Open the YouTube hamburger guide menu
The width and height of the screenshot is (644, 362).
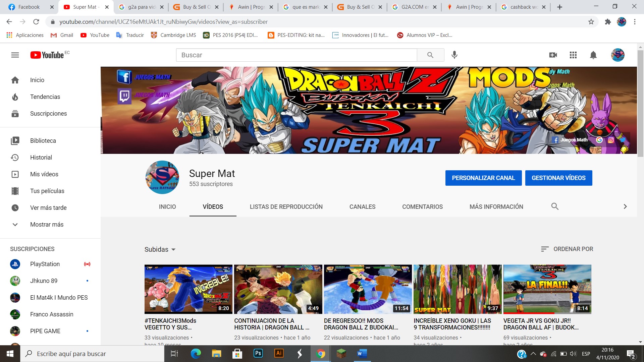click(x=15, y=55)
